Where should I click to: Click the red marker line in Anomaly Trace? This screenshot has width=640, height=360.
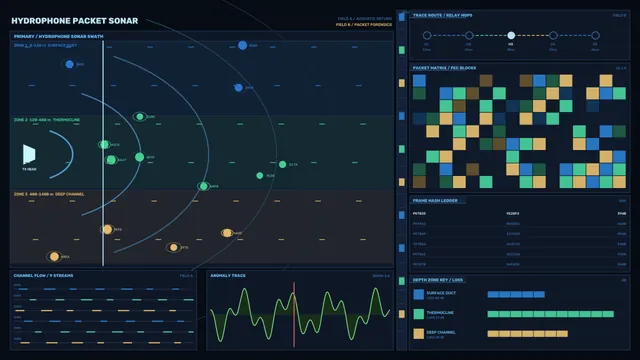(x=294, y=314)
